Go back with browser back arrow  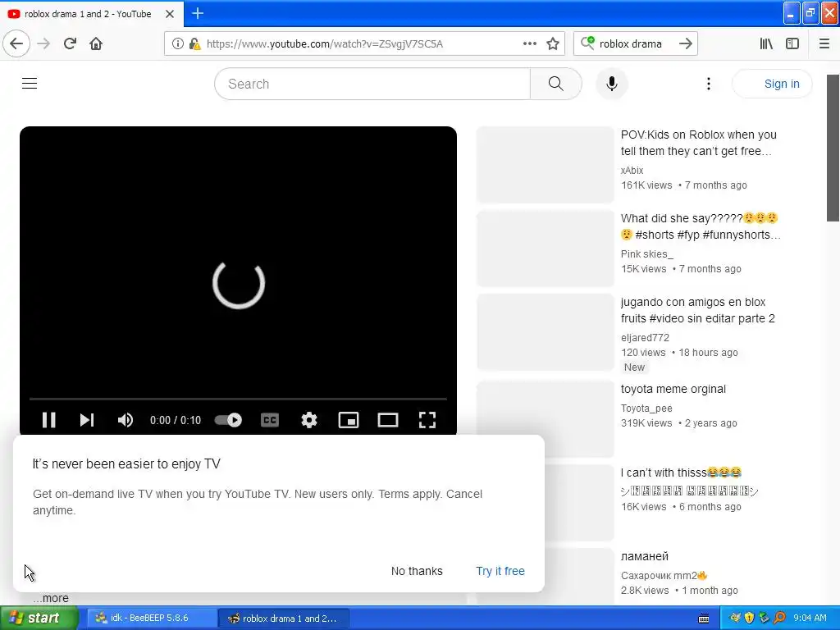point(16,44)
